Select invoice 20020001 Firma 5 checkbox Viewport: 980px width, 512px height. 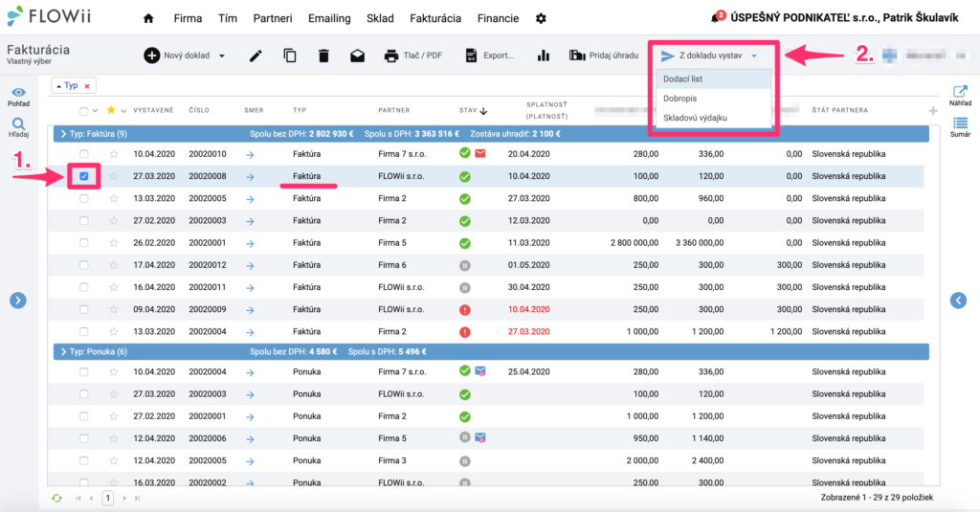tap(84, 242)
